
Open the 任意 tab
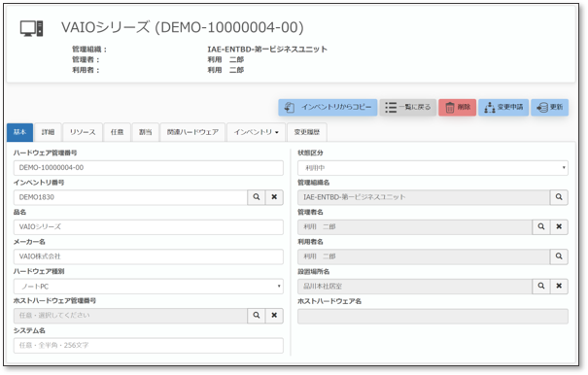tap(117, 132)
